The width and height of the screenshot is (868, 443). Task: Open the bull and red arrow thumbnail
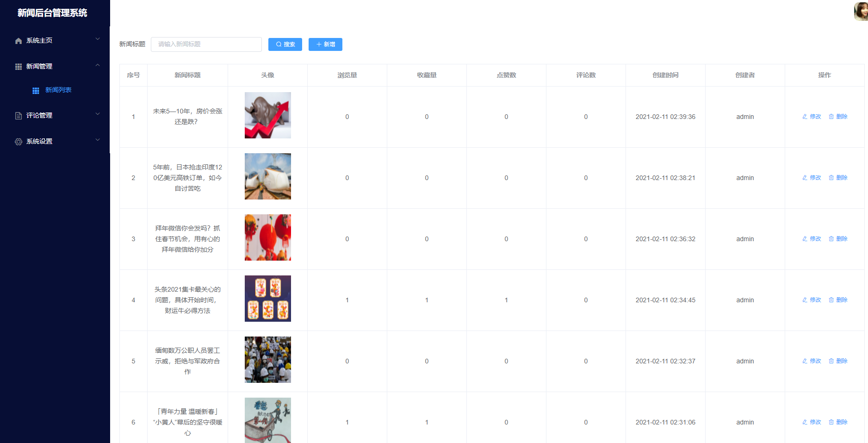tap(268, 115)
